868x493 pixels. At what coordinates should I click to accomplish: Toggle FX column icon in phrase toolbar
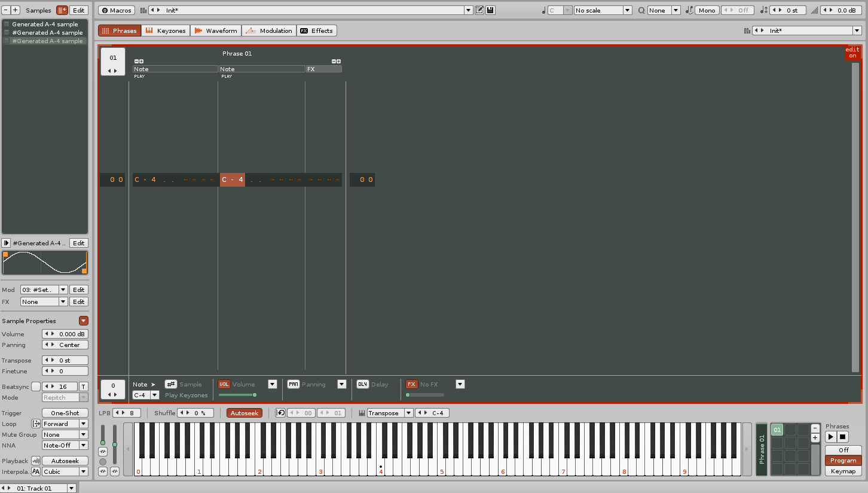pyautogui.click(x=412, y=384)
